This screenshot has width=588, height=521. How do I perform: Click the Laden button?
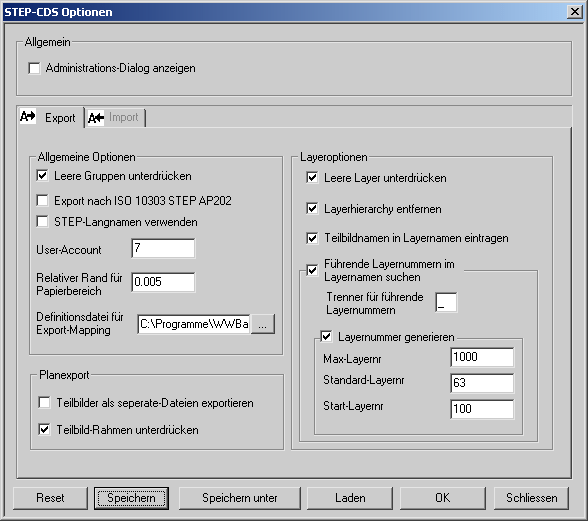(x=350, y=498)
